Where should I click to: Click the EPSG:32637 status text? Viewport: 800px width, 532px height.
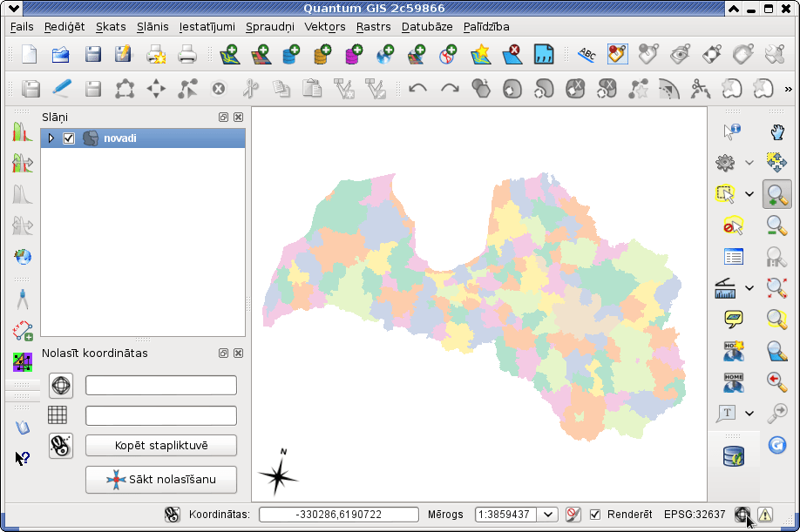(695, 515)
